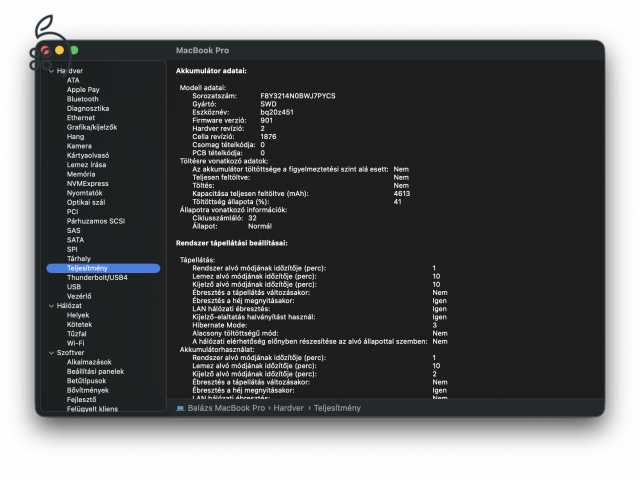Click the green zoom window button
Image resolution: width=640 pixels, height=480 pixels.
pos(73,50)
